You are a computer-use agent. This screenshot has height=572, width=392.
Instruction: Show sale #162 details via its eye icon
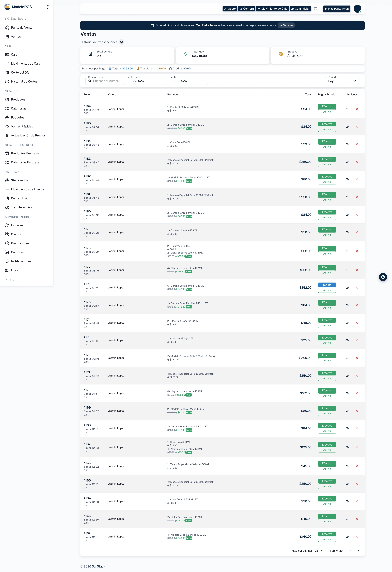(347, 537)
